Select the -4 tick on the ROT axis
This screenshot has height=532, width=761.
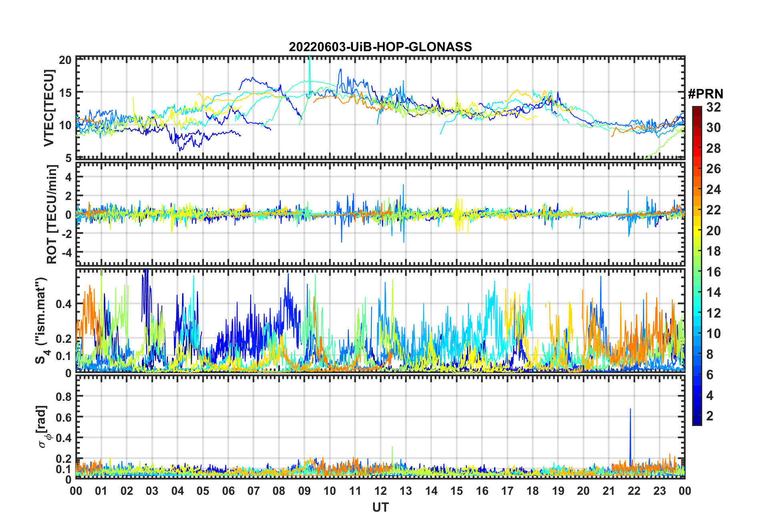[x=65, y=253]
